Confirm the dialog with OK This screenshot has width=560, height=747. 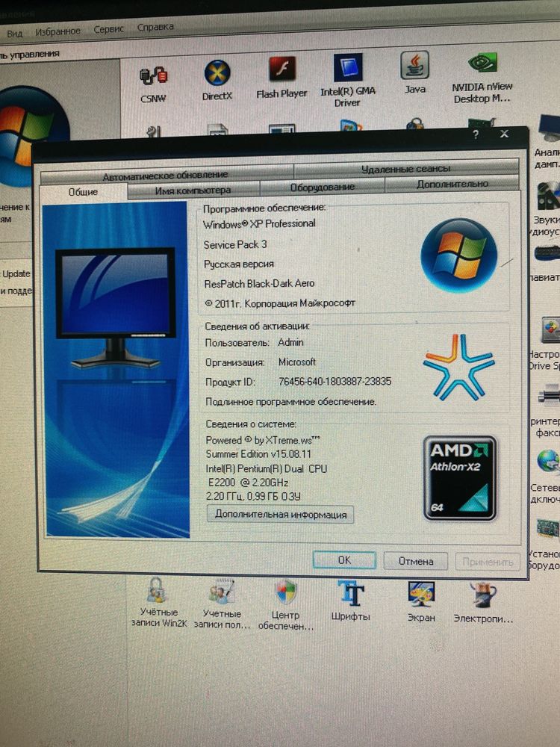click(x=344, y=560)
